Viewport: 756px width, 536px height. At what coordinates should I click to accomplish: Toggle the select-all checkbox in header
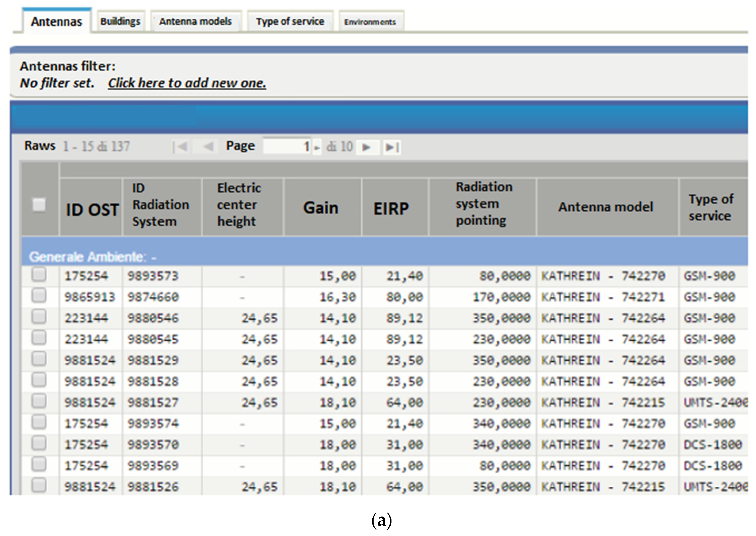(39, 205)
